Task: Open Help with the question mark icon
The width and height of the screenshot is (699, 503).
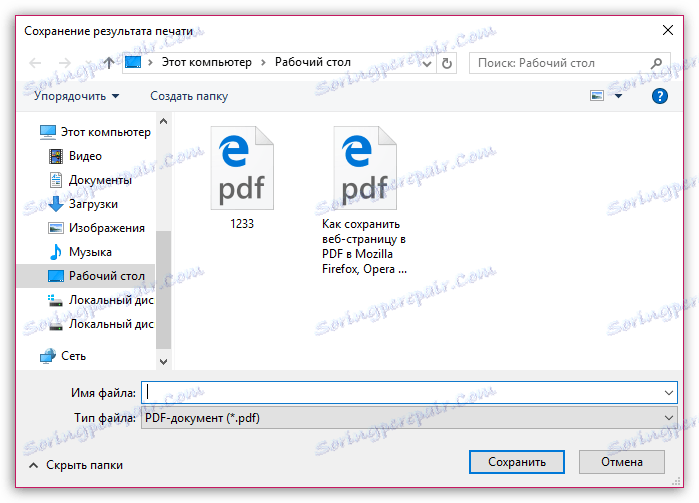Action: click(x=660, y=96)
